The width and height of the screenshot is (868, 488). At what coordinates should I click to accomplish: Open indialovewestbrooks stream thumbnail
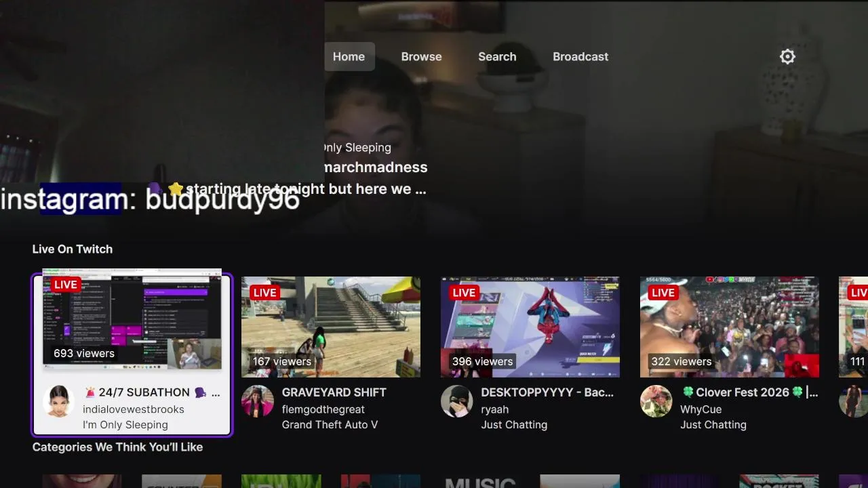coord(132,319)
